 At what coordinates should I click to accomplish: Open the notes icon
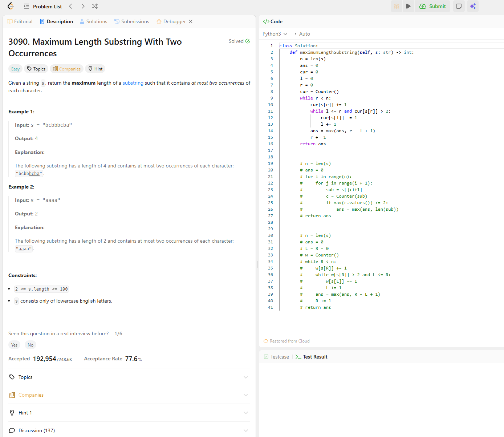459,6
